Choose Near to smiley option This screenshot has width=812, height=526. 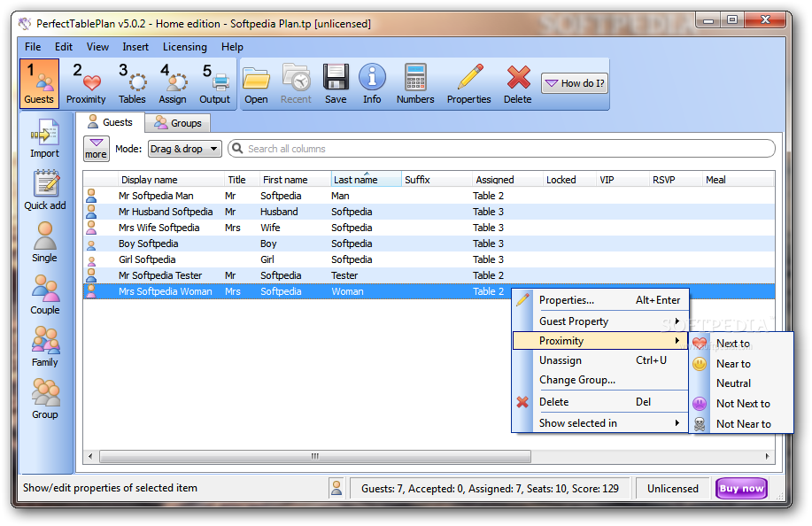743,363
